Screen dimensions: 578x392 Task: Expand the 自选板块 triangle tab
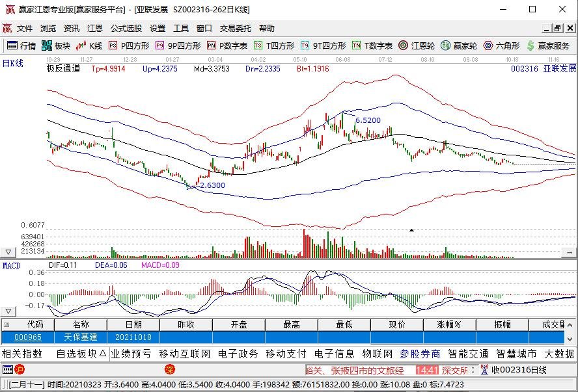103,354
